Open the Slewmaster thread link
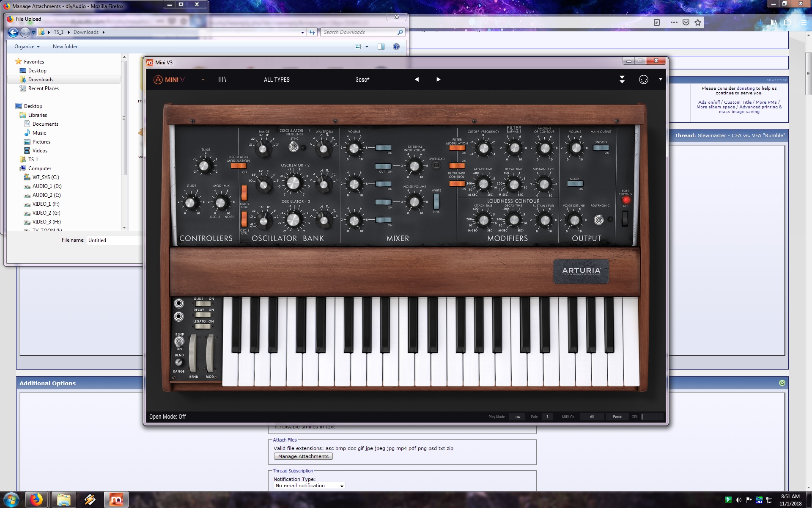The image size is (812, 508). coord(741,135)
